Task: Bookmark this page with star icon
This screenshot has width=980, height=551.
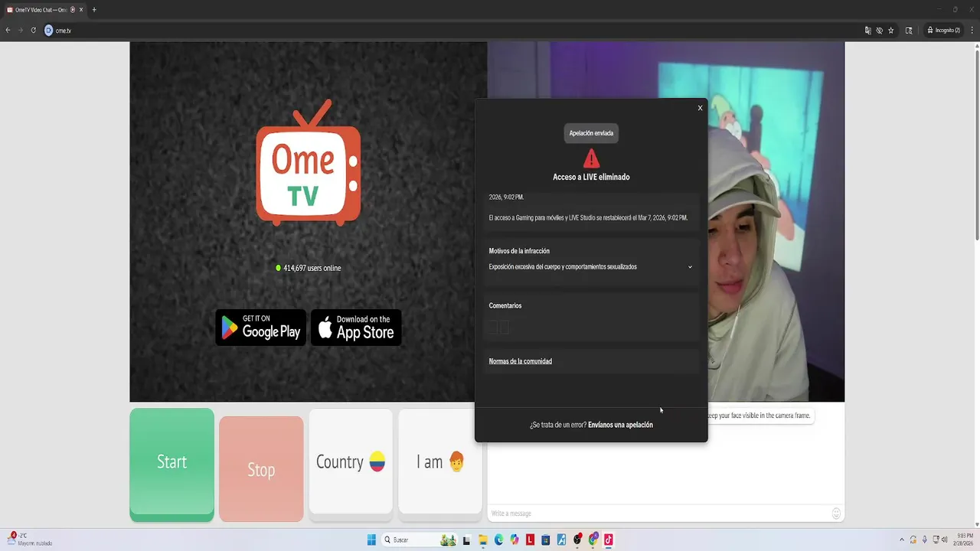Action: click(891, 31)
